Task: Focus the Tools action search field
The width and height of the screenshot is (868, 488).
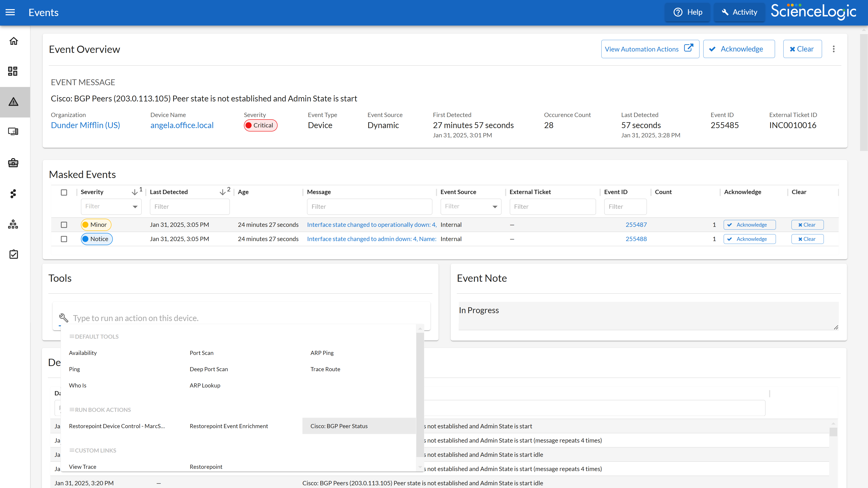Action: tap(241, 318)
